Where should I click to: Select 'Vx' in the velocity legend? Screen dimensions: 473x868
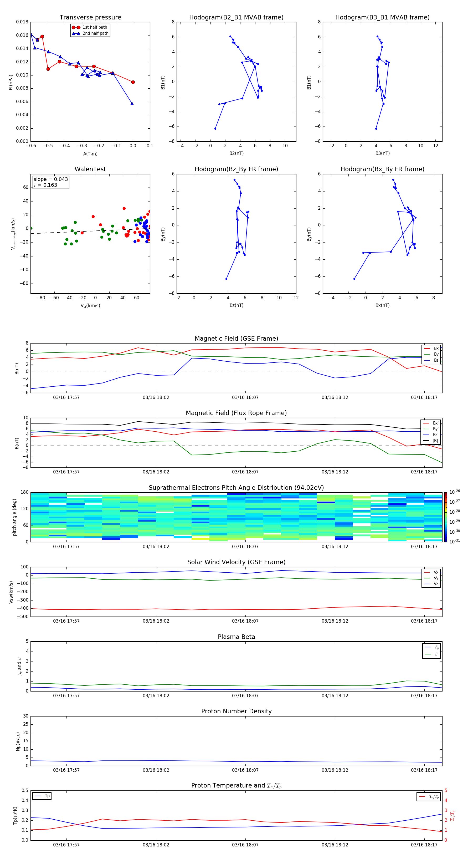coord(431,573)
